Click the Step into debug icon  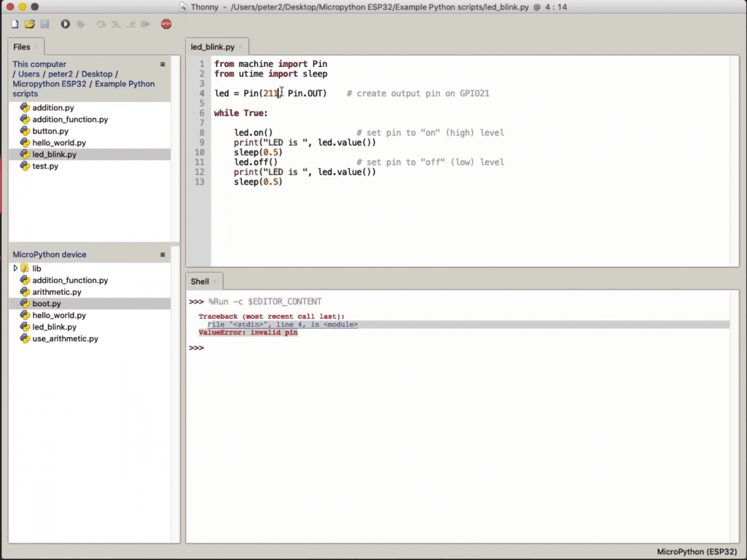116,24
